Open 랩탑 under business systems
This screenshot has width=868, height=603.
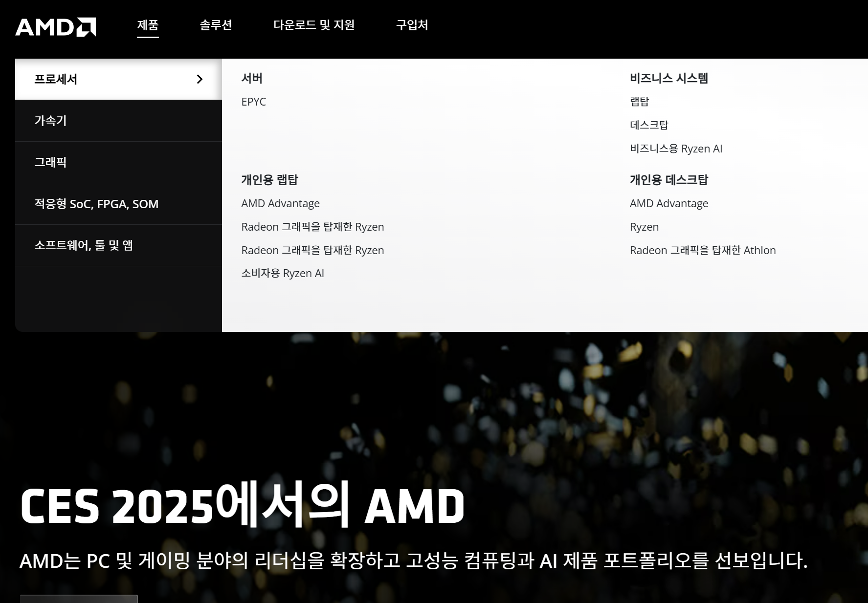pyautogui.click(x=639, y=102)
